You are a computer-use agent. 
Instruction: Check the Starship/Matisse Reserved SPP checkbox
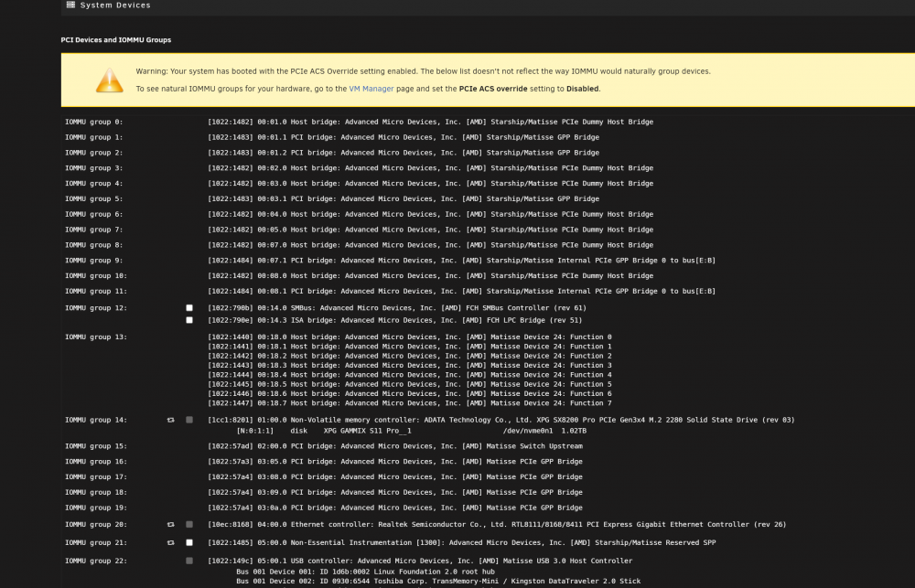pyautogui.click(x=189, y=542)
